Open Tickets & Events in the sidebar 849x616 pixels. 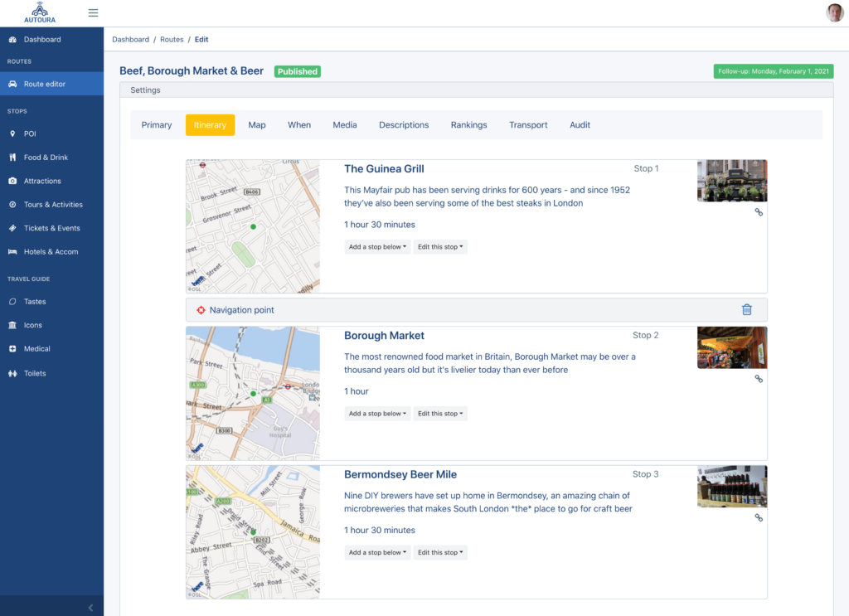[x=52, y=228]
